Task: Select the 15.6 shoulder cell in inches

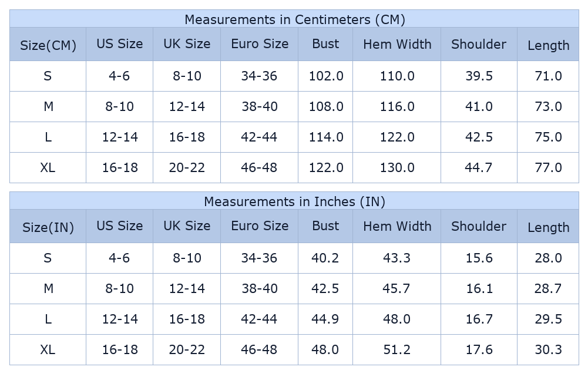Action: (x=479, y=258)
